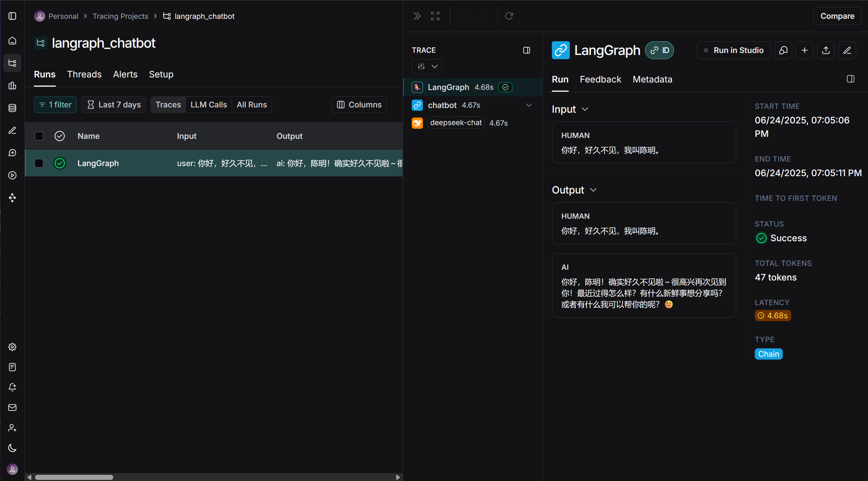
Task: Click the edit pencil icon in run header
Action: 847,50
